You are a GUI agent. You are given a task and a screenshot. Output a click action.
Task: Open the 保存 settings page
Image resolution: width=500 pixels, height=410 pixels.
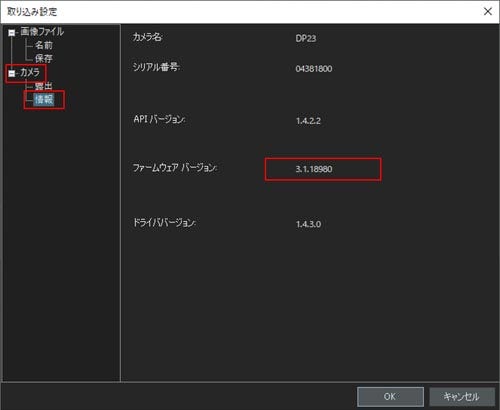pos(44,59)
